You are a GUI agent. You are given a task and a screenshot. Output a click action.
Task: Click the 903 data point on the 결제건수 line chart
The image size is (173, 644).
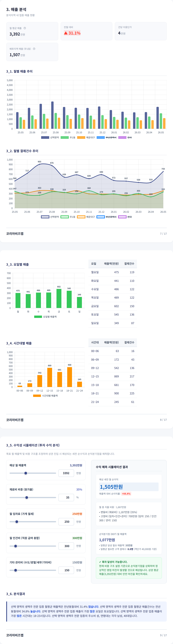39,164
